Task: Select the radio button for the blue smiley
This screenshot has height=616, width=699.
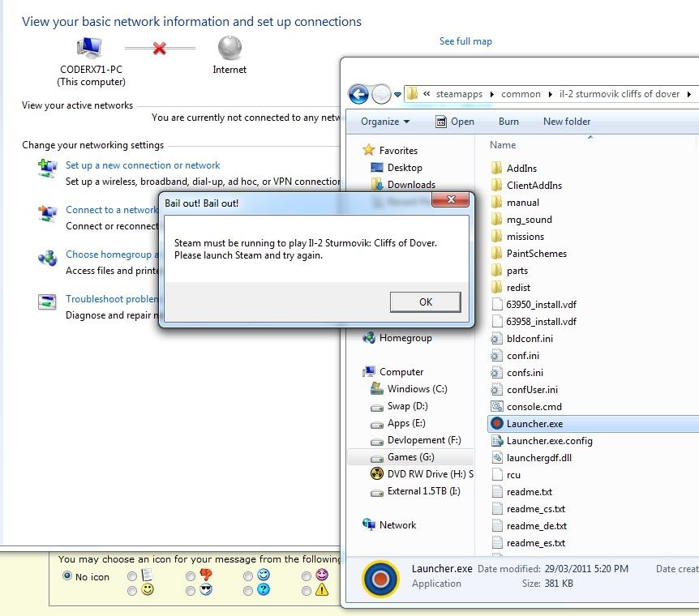Action: [248, 576]
